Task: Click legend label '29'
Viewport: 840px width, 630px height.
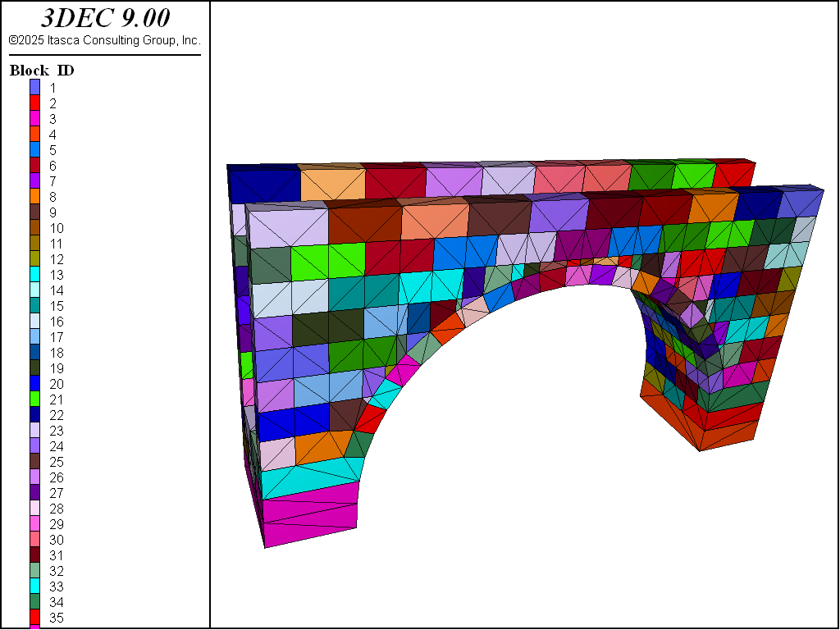Action: coord(57,524)
